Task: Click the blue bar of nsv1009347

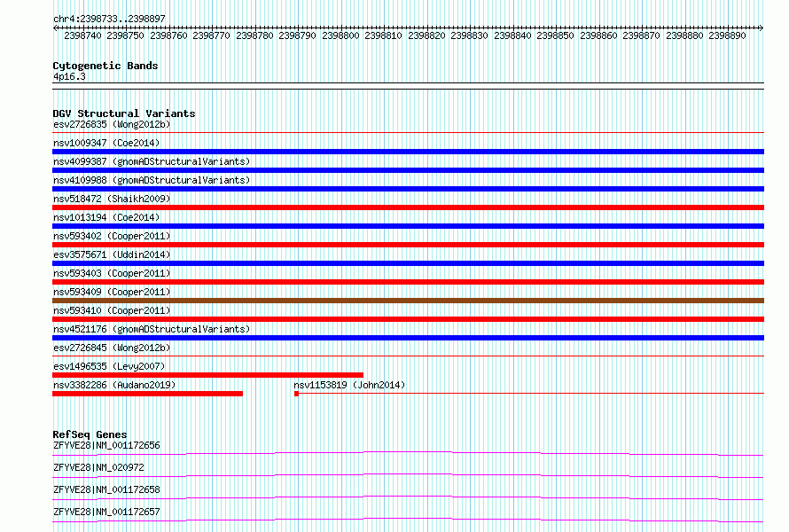Action: tap(408, 152)
